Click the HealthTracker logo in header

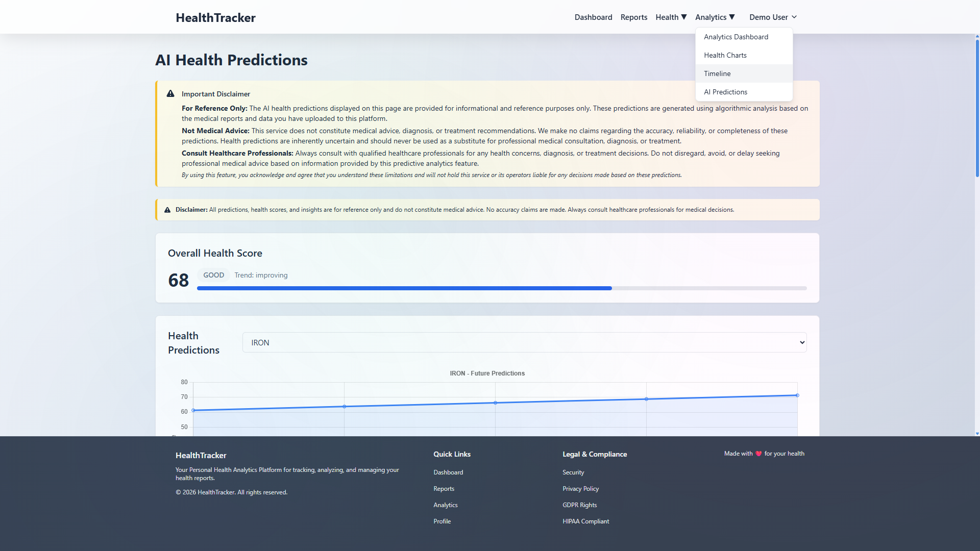click(x=215, y=18)
